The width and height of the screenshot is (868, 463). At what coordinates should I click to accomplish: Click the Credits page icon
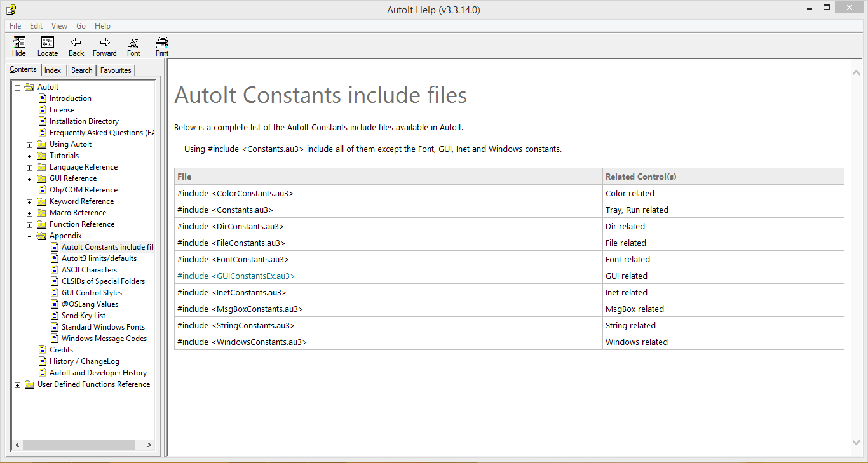click(43, 350)
